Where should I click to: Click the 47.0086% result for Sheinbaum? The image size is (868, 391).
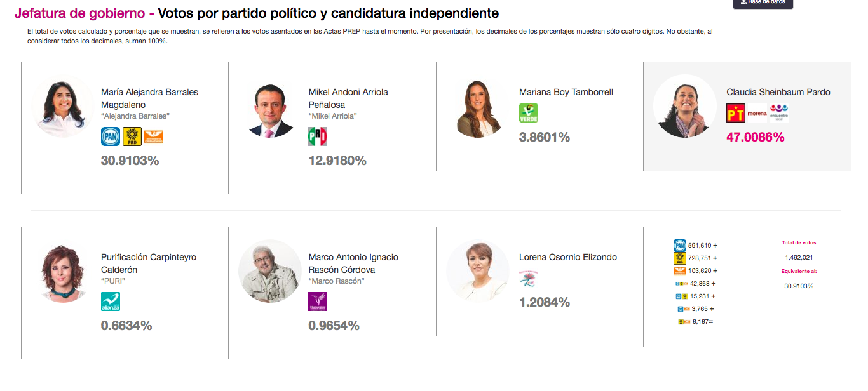pos(756,137)
